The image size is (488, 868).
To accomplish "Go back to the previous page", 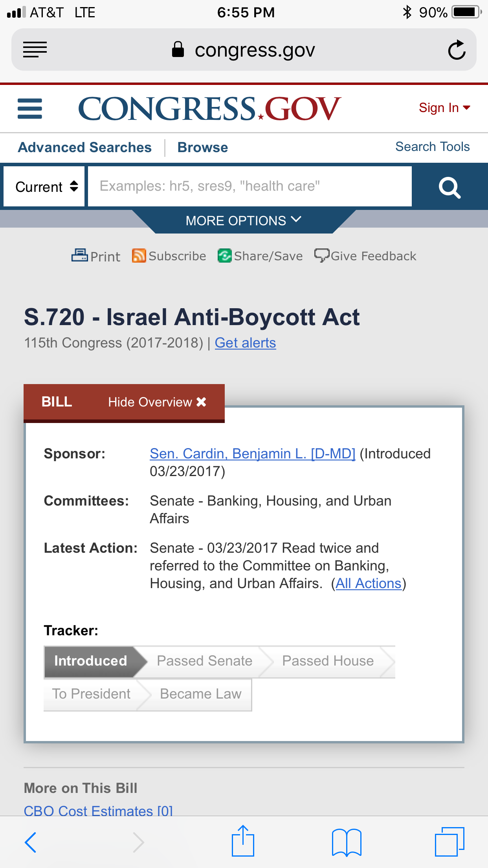I will (31, 842).
